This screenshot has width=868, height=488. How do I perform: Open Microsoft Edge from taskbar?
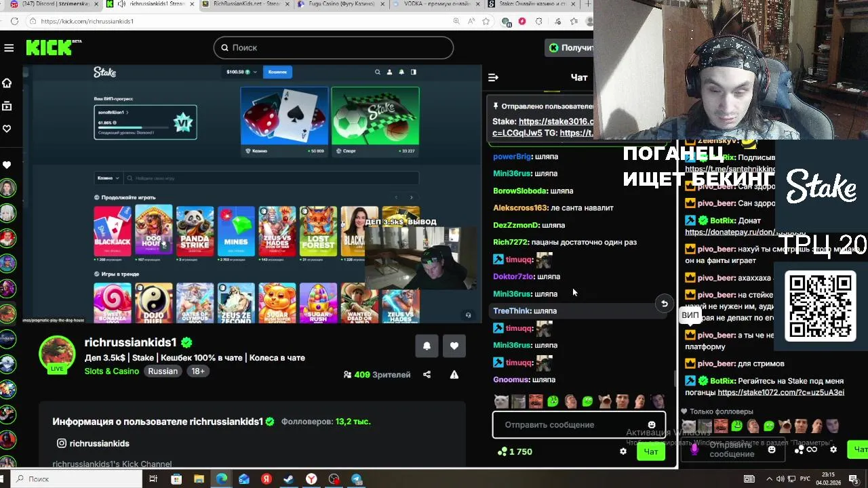222,479
